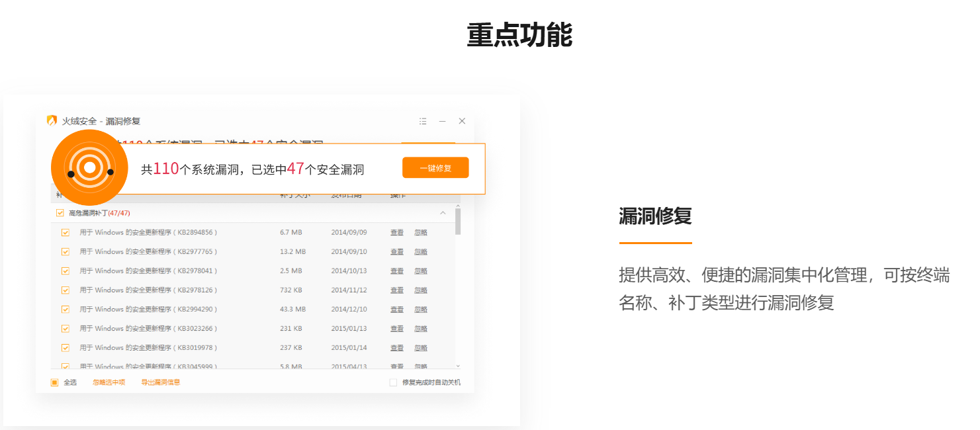
Task: Click the 忽略选中项 link
Action: tap(109, 382)
